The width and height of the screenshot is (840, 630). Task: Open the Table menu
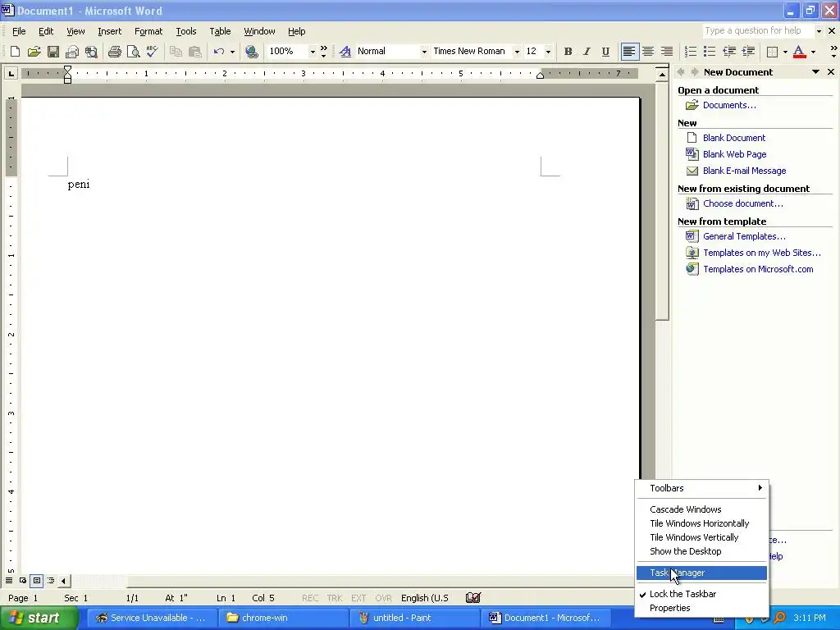pyautogui.click(x=220, y=31)
